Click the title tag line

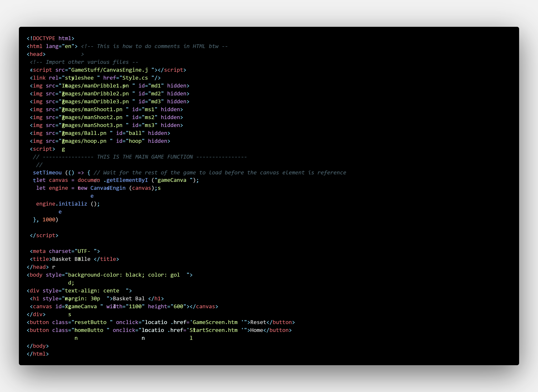click(74, 259)
